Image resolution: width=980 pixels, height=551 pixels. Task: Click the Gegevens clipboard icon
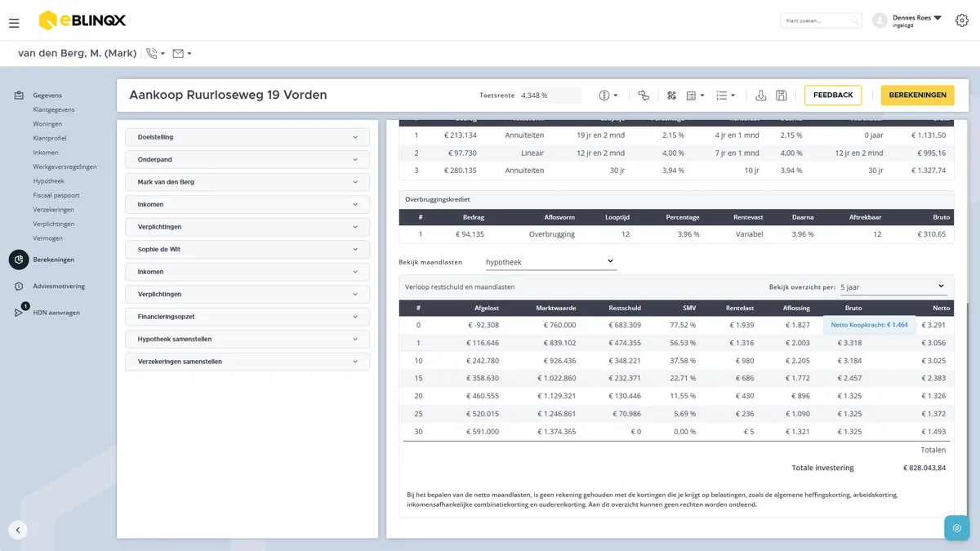19,96
